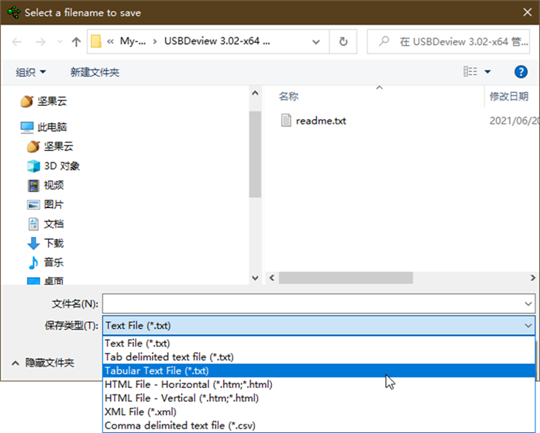Open 下载 downloads folder in sidebar
The width and height of the screenshot is (540, 433).
[45, 243]
